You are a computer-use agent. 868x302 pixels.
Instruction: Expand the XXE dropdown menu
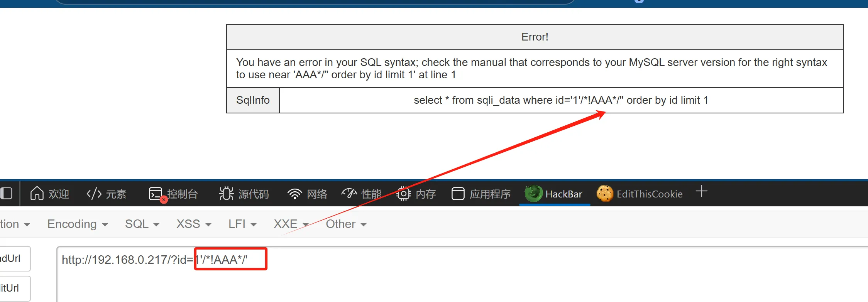tap(291, 224)
